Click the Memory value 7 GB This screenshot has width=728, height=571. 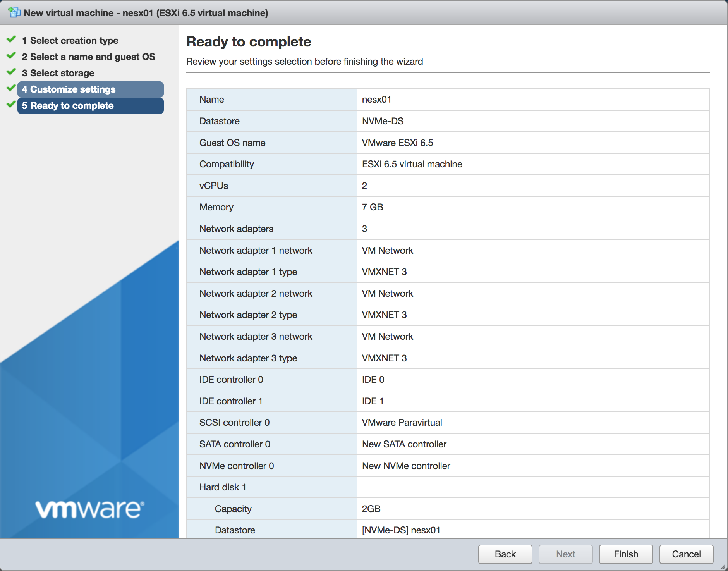tap(373, 207)
